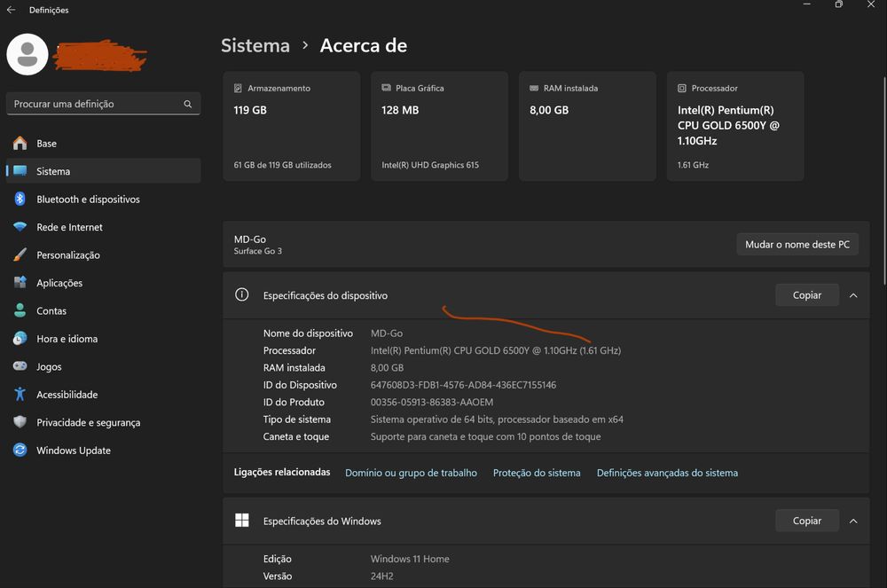The image size is (887, 588).
Task: Click the Hora e idioma clock icon
Action: tap(20, 338)
